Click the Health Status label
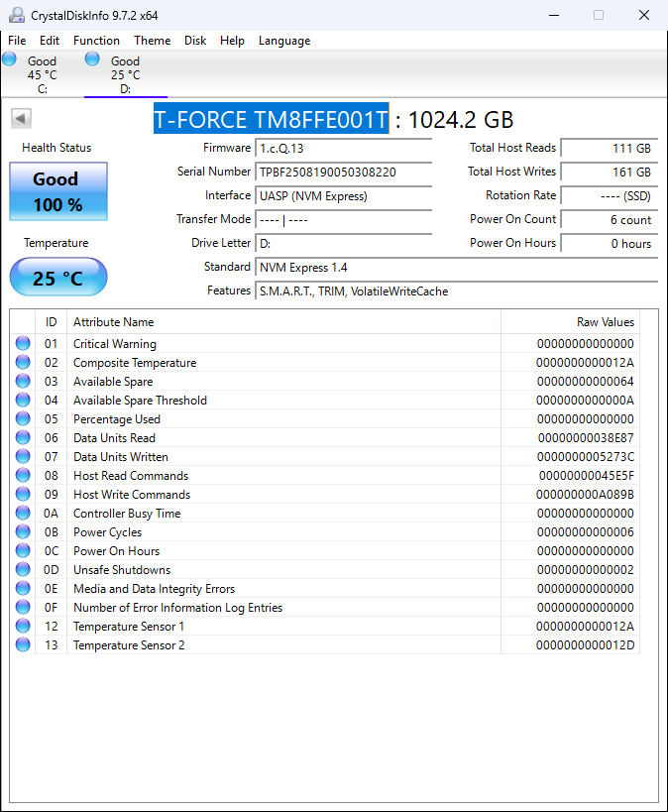 click(56, 148)
